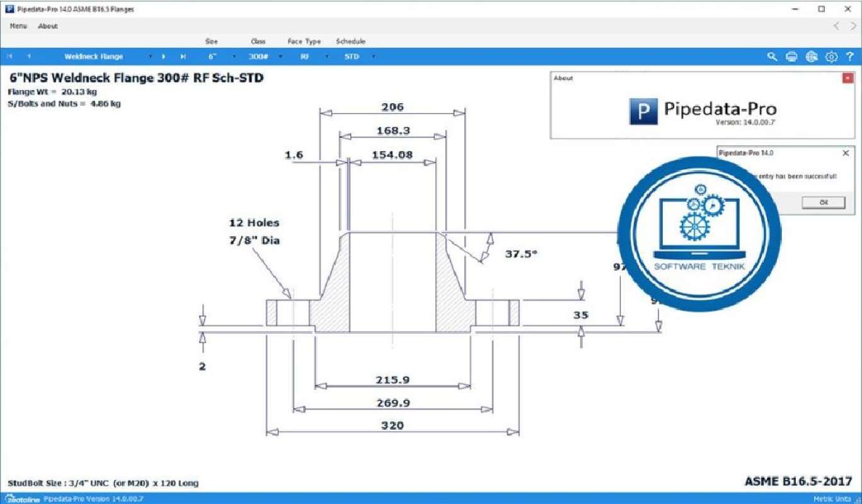862x504 pixels.
Task: Open the Menu item in menu bar
Action: click(17, 26)
